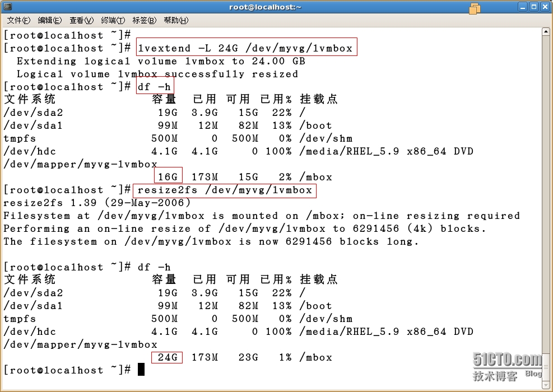The width and height of the screenshot is (553, 392).
Task: Open the 终端(T) menu
Action: [x=113, y=21]
